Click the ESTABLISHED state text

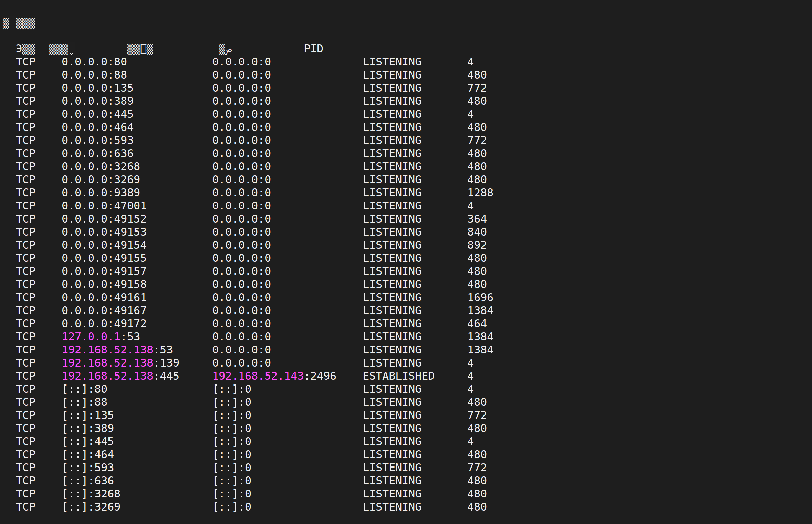pos(398,376)
